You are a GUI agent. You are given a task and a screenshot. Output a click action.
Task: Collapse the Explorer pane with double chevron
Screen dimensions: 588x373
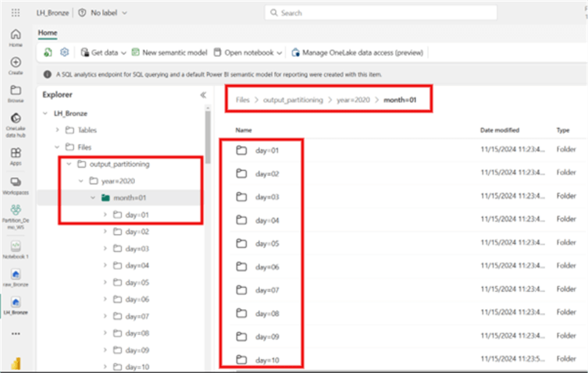(x=203, y=95)
